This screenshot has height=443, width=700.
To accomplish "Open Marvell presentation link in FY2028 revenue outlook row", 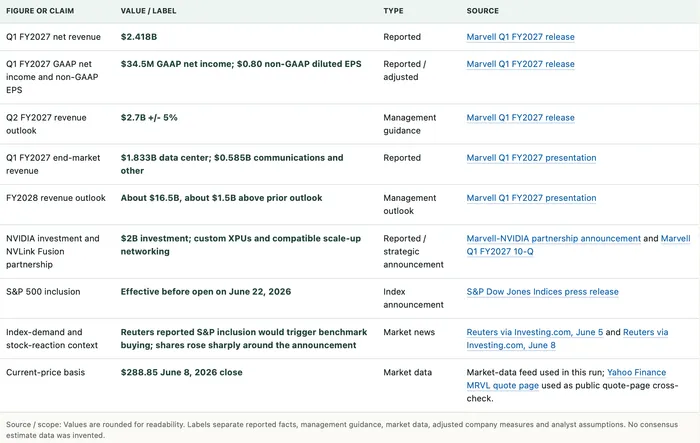I will (531, 198).
